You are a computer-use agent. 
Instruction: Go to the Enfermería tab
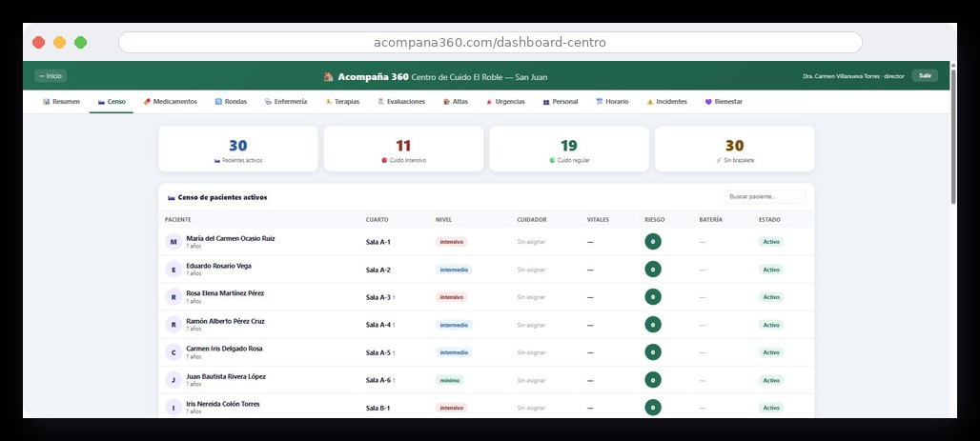click(286, 102)
